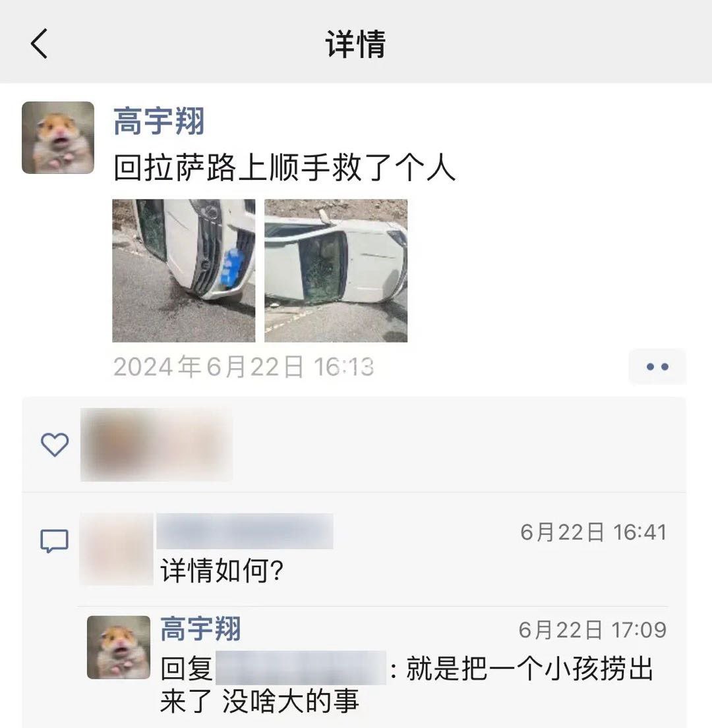Tap 高宇翔 name in the reply
Image resolution: width=712 pixels, height=728 pixels.
200,629
